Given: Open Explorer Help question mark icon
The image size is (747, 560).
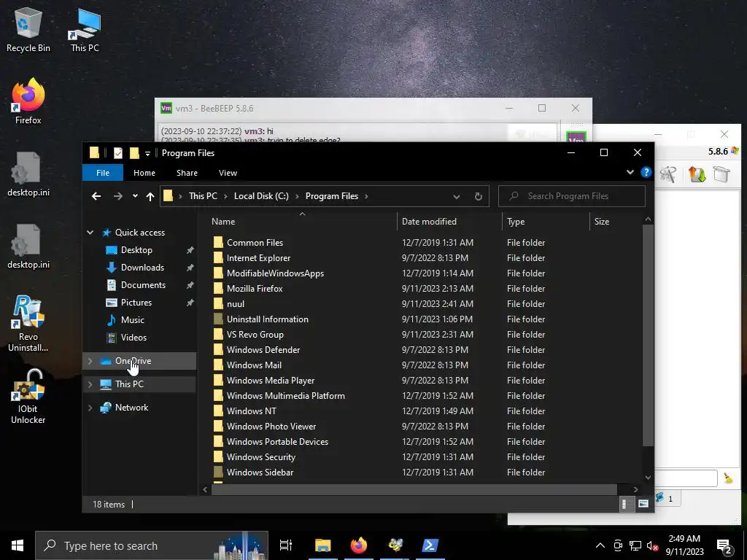Looking at the screenshot, I should 646,172.
